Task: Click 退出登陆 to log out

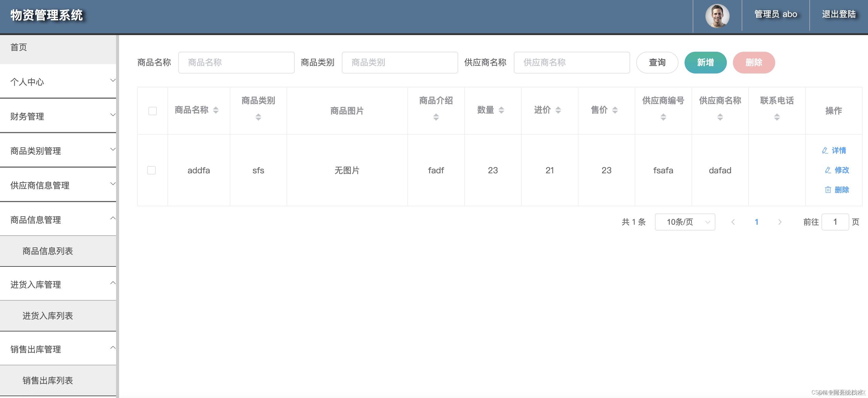Action: click(838, 14)
